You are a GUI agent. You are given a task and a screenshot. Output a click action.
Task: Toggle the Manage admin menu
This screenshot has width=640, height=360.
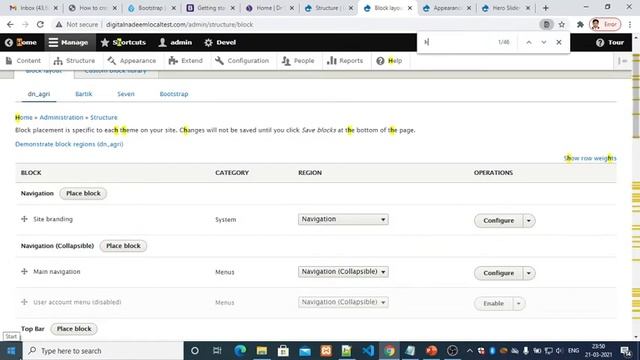(68, 42)
